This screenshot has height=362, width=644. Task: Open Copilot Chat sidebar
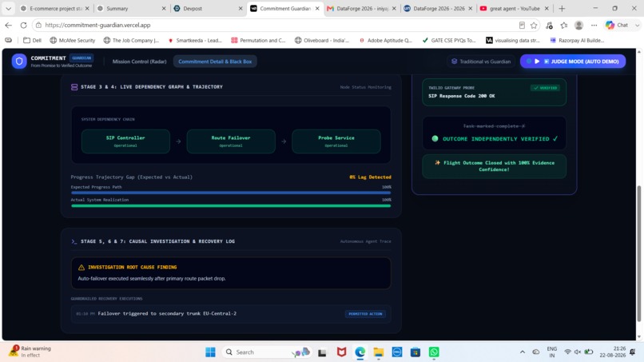click(x=618, y=25)
